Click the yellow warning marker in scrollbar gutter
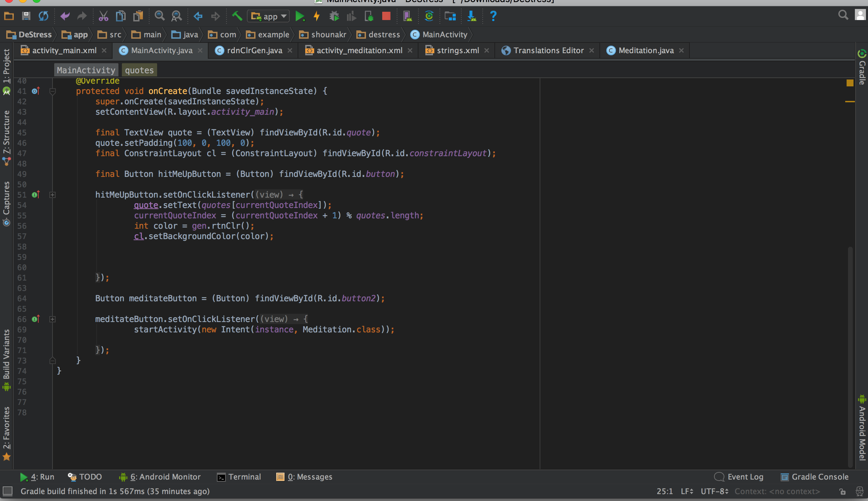This screenshot has width=868, height=501. click(x=850, y=102)
